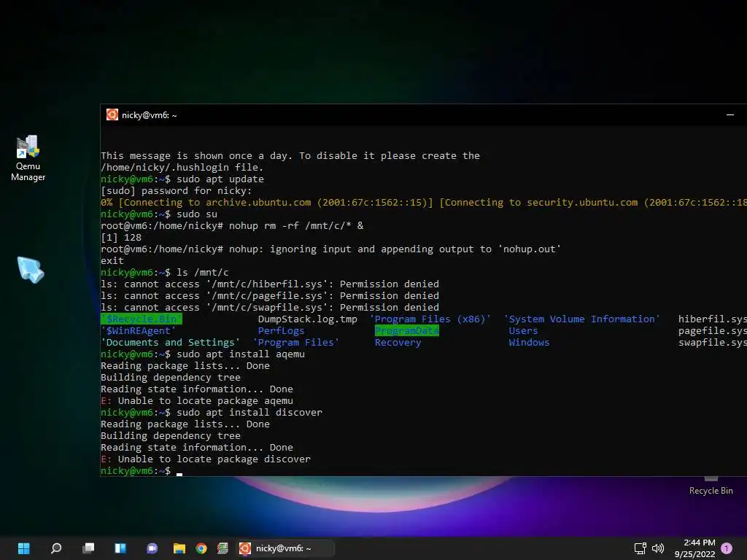The image size is (747, 560).
Task: Open File Explorer from taskbar
Action: click(x=179, y=548)
